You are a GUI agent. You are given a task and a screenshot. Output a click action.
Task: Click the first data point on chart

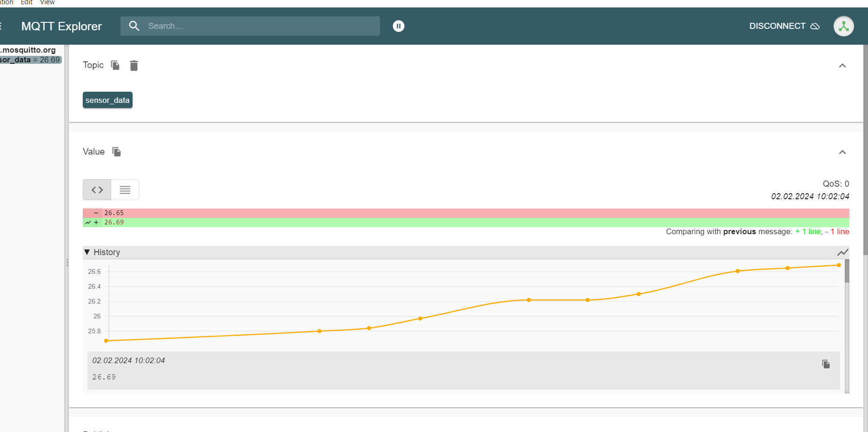106,341
